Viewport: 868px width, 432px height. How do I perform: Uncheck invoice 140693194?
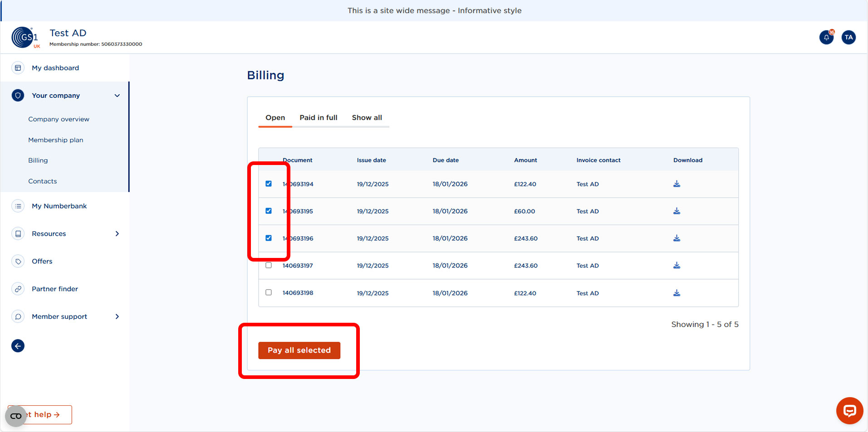click(x=269, y=184)
